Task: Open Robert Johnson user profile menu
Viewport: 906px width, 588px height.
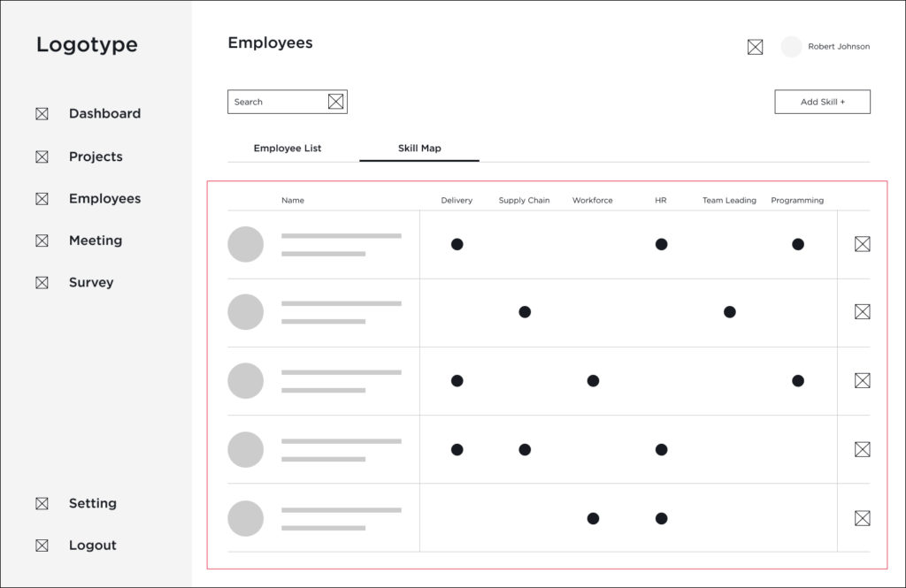Action: click(838, 47)
